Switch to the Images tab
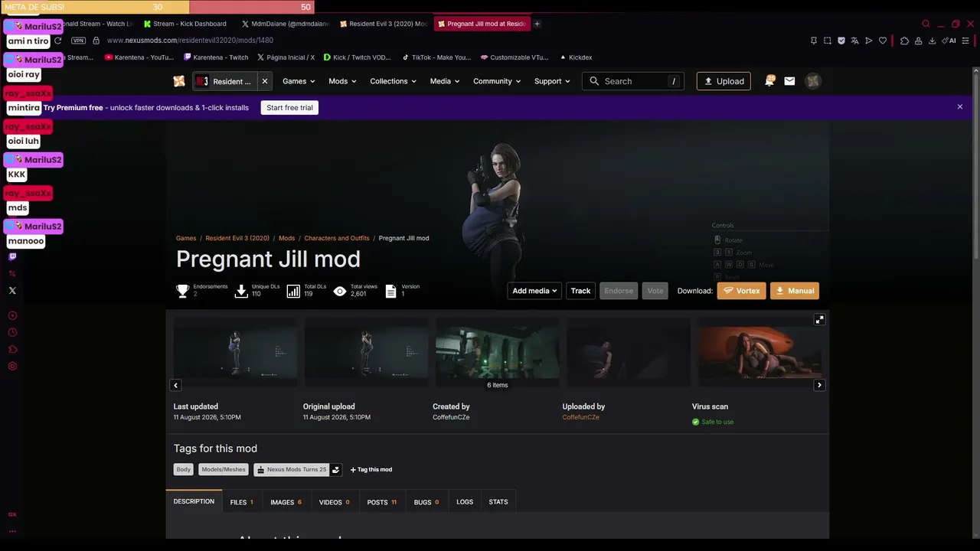The image size is (980, 551). pos(286,502)
